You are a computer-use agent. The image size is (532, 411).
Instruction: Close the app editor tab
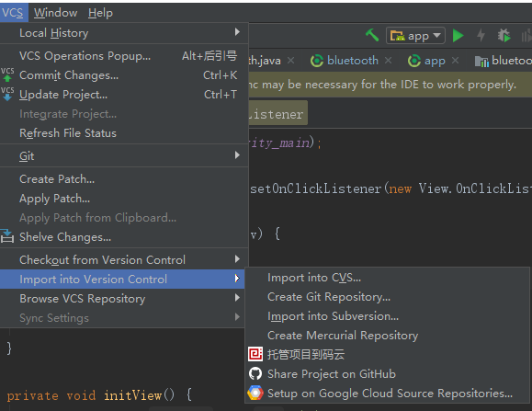pyautogui.click(x=456, y=61)
